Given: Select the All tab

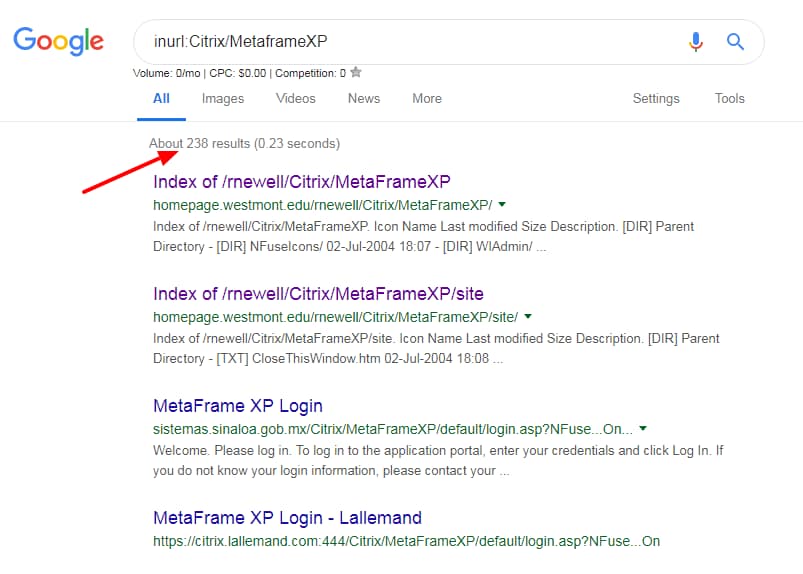Looking at the screenshot, I should coord(161,98).
